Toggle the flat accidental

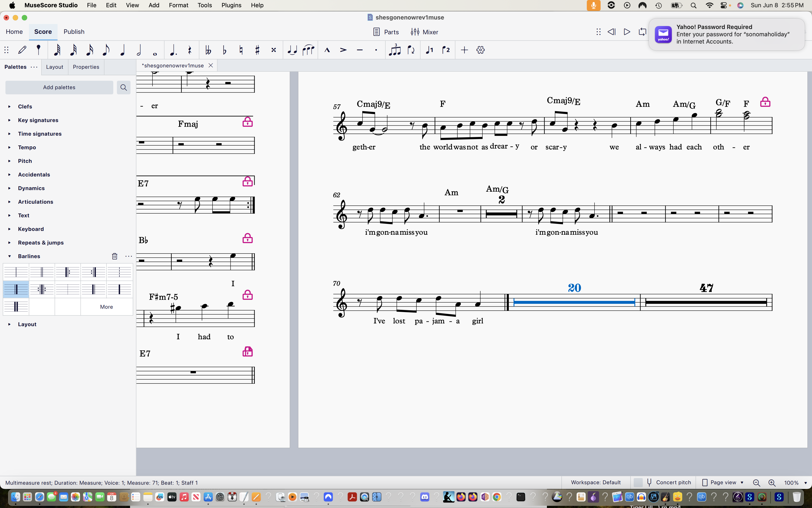[225, 50]
